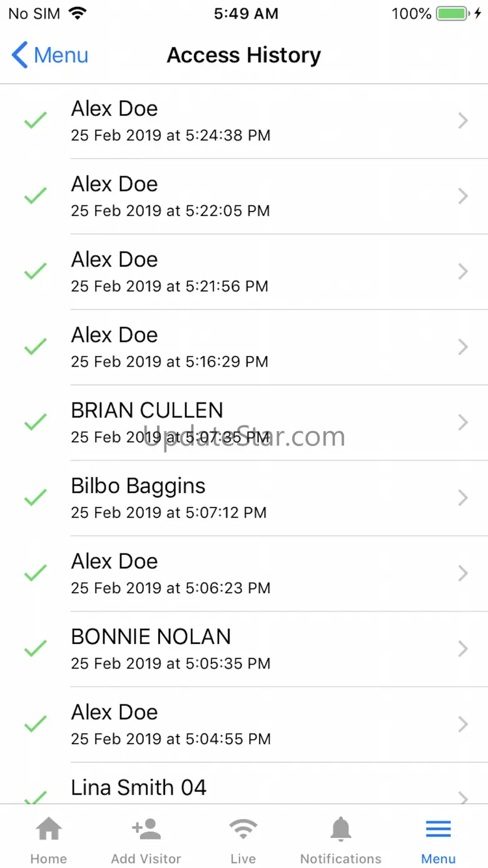Tap green checkmark next to BONNIE NOLAN
The height and width of the screenshot is (868, 488).
coord(36,648)
